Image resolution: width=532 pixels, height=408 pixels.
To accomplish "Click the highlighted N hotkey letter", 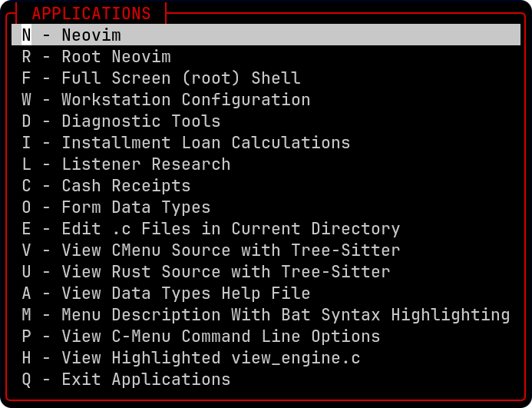I will coord(27,35).
